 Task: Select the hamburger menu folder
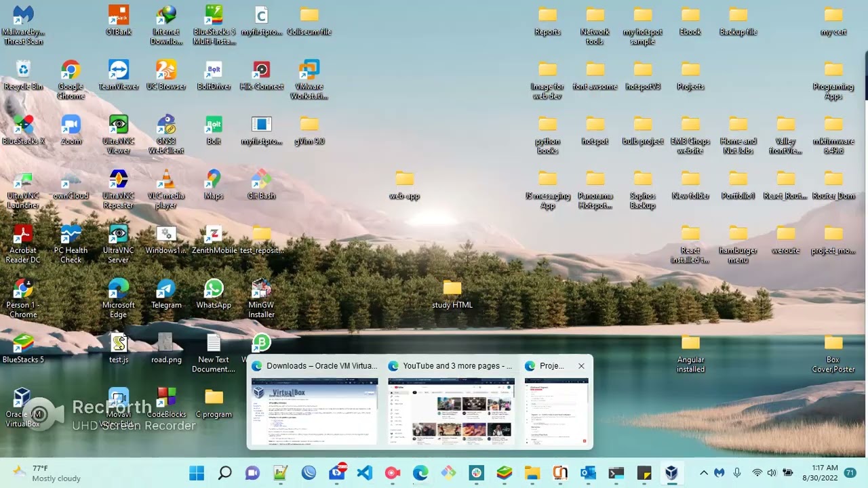[x=738, y=244]
